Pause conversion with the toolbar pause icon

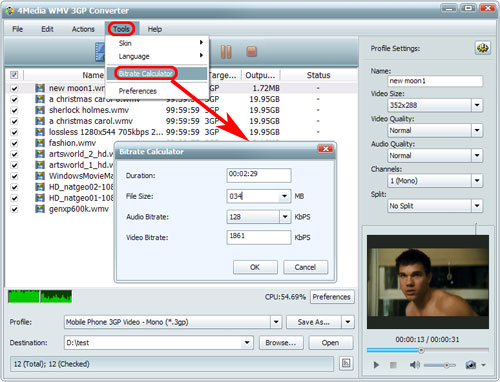226,52
